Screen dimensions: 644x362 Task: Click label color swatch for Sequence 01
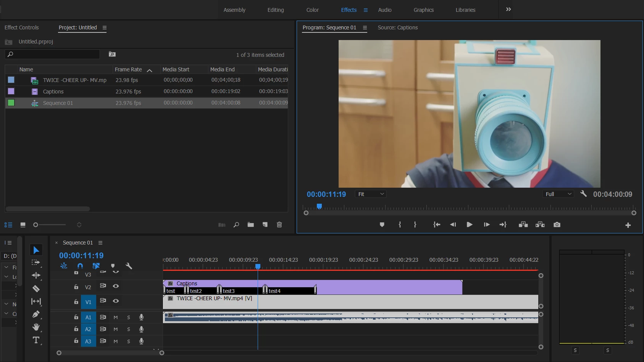11,103
